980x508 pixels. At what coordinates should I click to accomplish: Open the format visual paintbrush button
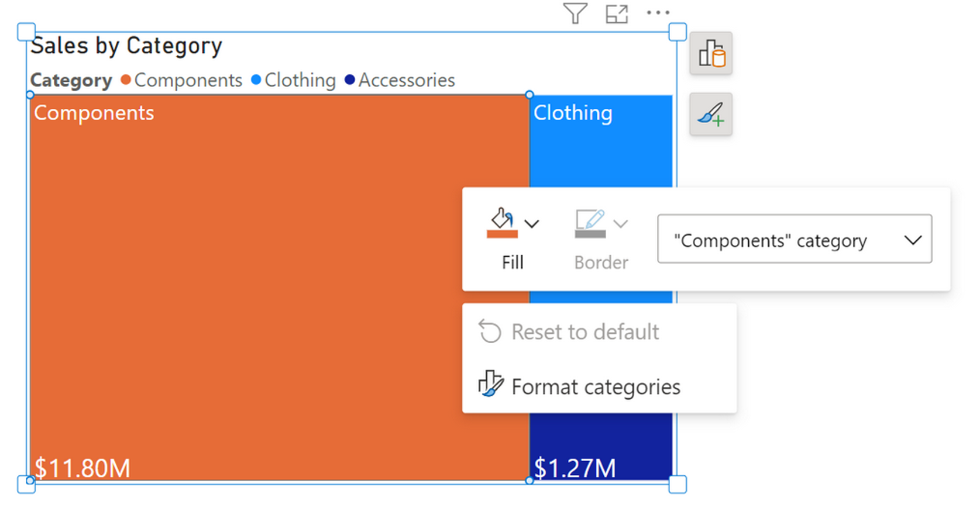tap(711, 114)
